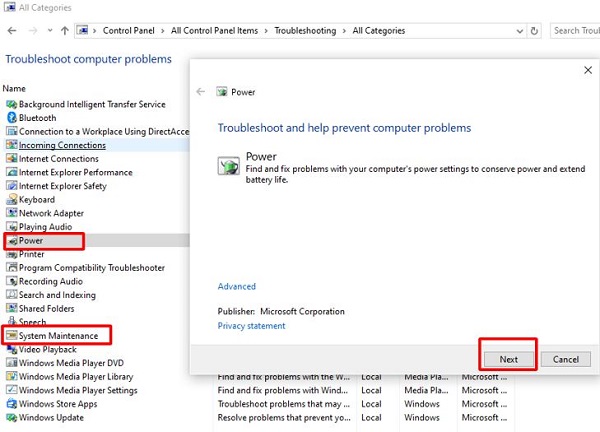Click the Internet Connections icon
This screenshot has height=432, width=600.
click(12, 158)
